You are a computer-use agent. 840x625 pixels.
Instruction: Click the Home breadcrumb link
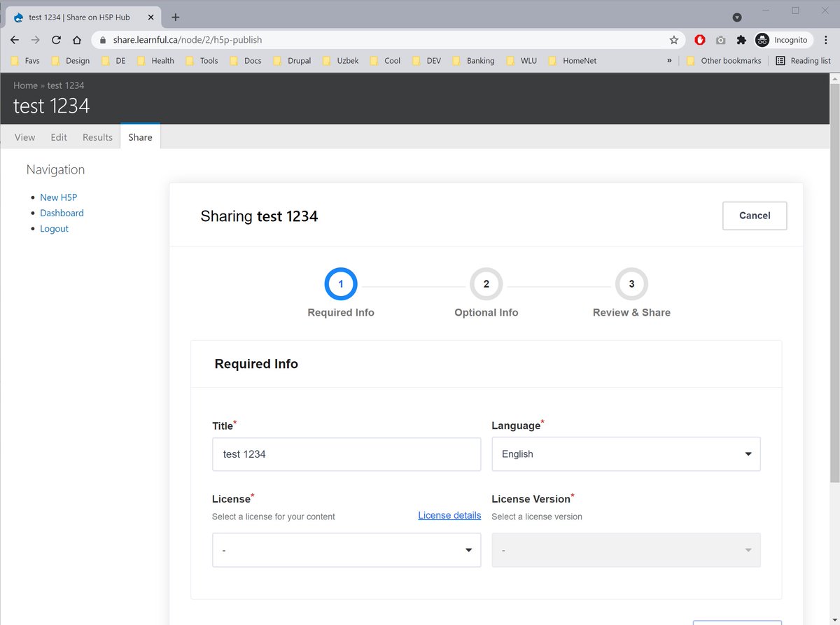(25, 85)
